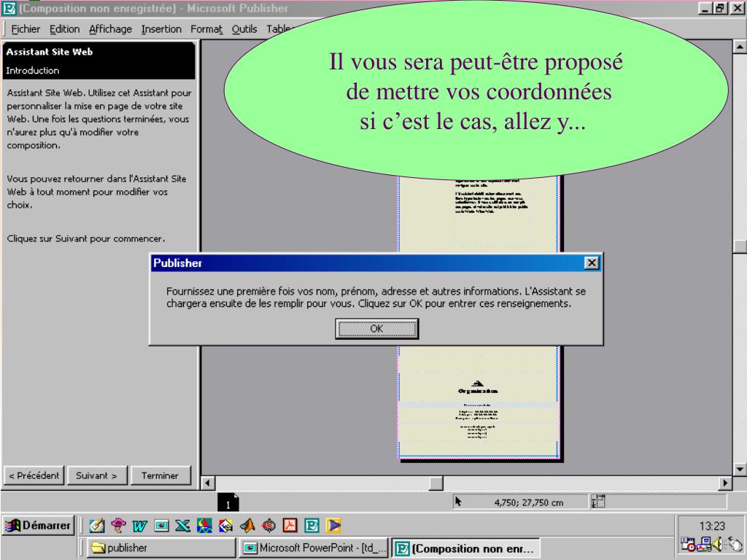747x560 pixels.
Task: Launch MATLAB from quick launch bar
Action: (x=247, y=525)
